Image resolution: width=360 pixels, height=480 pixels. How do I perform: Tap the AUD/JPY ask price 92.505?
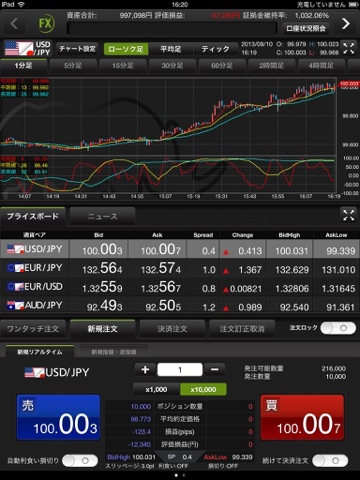click(x=163, y=306)
